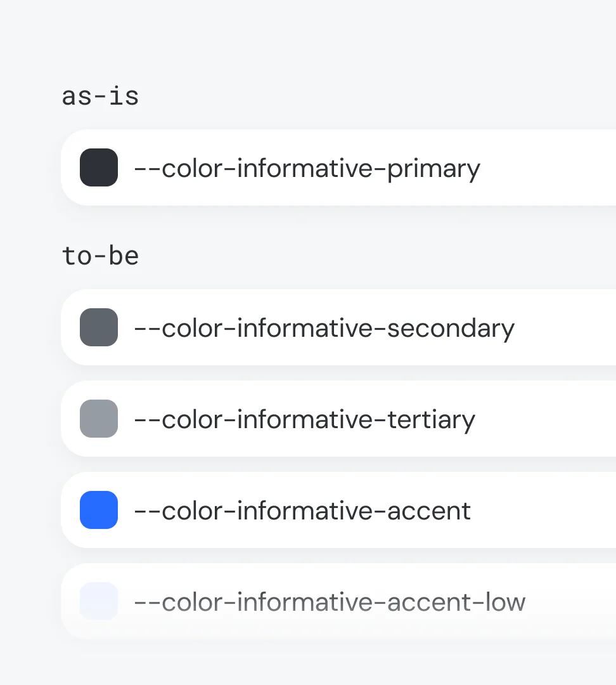Click blank area of secondary token card
616x685 pixels.
[x=568, y=327]
